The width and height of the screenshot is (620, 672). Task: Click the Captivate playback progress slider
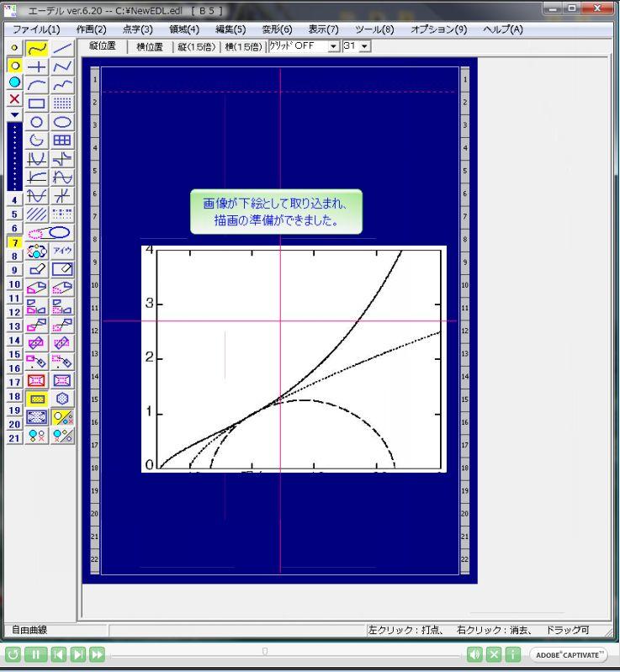265,651
